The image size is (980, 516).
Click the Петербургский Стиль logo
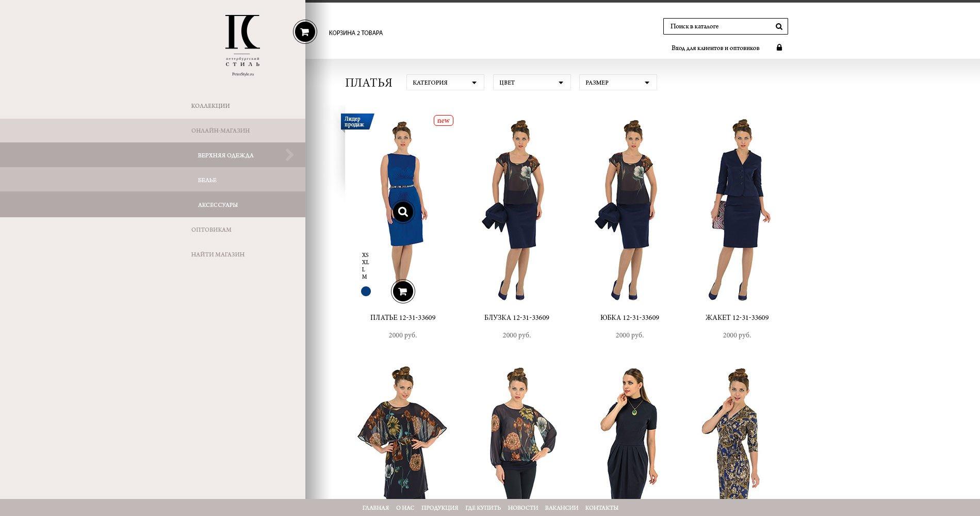tap(242, 45)
